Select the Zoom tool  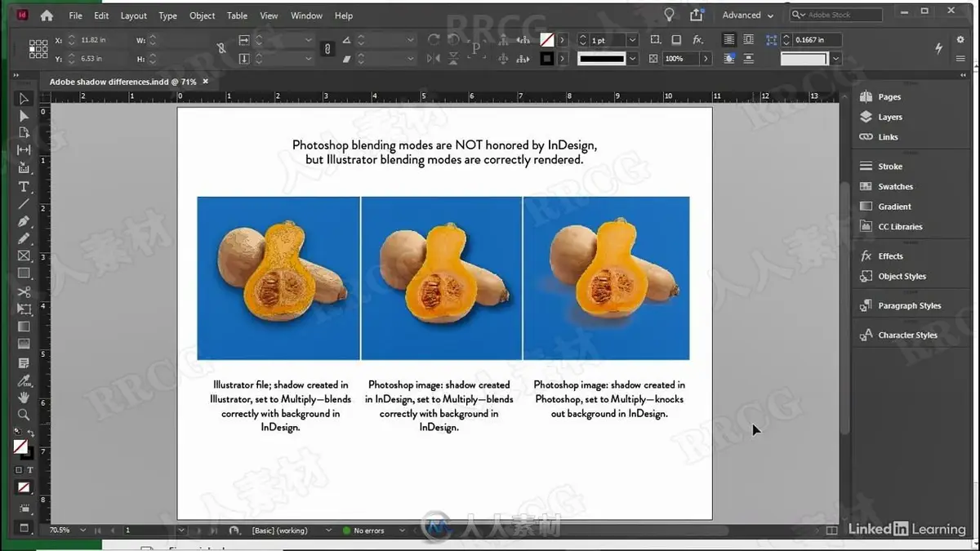coord(24,415)
